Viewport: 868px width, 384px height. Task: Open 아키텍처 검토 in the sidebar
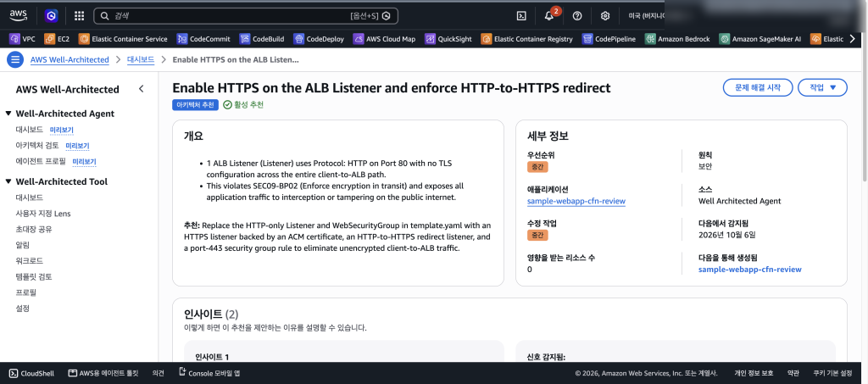37,146
